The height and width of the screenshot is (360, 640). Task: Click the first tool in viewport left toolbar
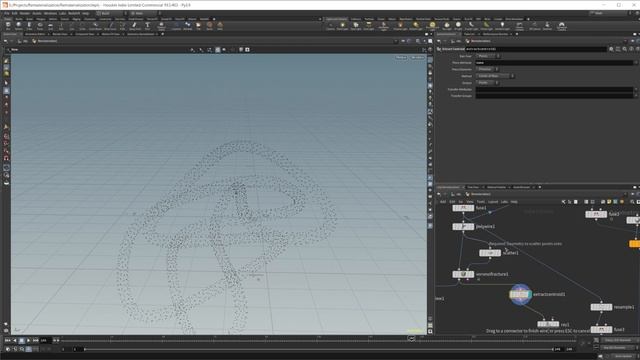click(x=6, y=60)
